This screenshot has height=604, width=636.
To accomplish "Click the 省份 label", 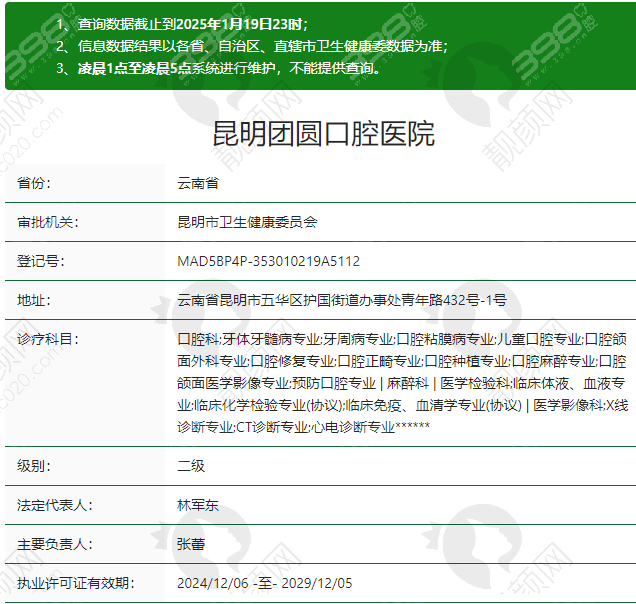I will (x=34, y=183).
